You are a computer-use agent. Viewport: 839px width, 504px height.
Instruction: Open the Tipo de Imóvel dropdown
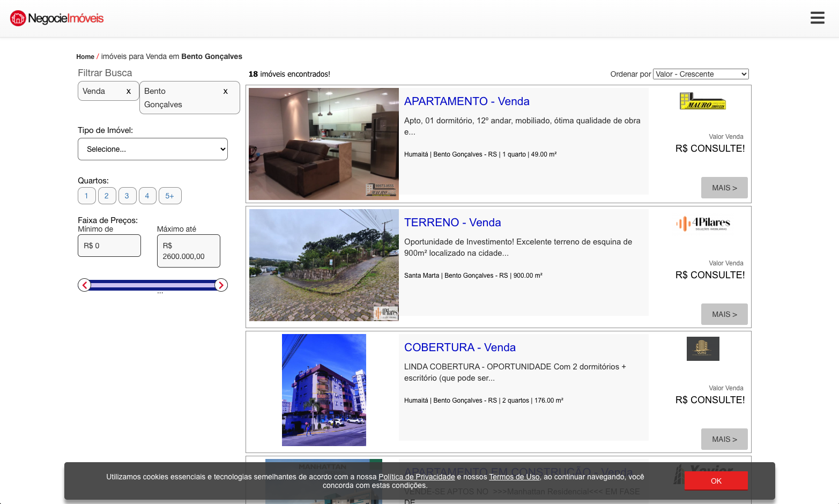(x=153, y=149)
